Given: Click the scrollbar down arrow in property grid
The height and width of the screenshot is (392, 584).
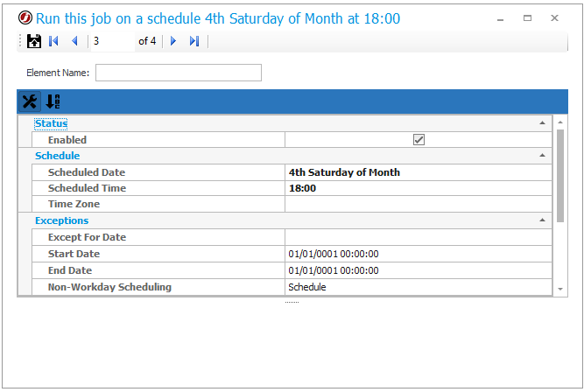Looking at the screenshot, I should click(560, 289).
